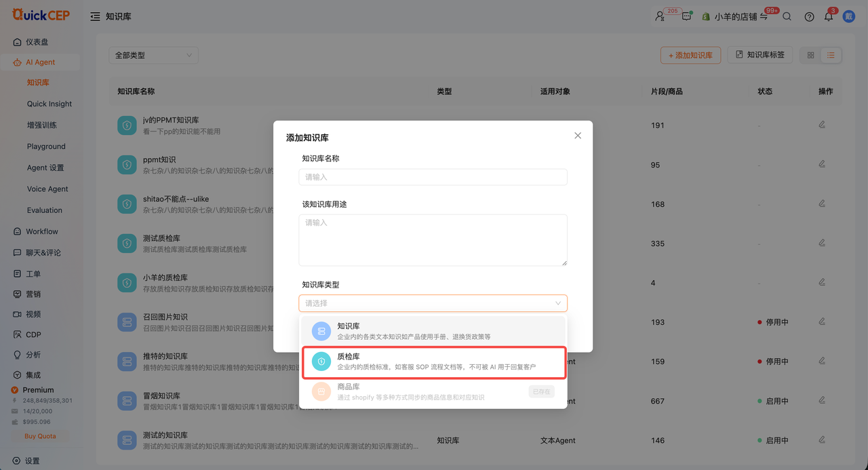The width and height of the screenshot is (868, 470).
Task: Focus the 该知识库用途 textarea
Action: tap(433, 240)
